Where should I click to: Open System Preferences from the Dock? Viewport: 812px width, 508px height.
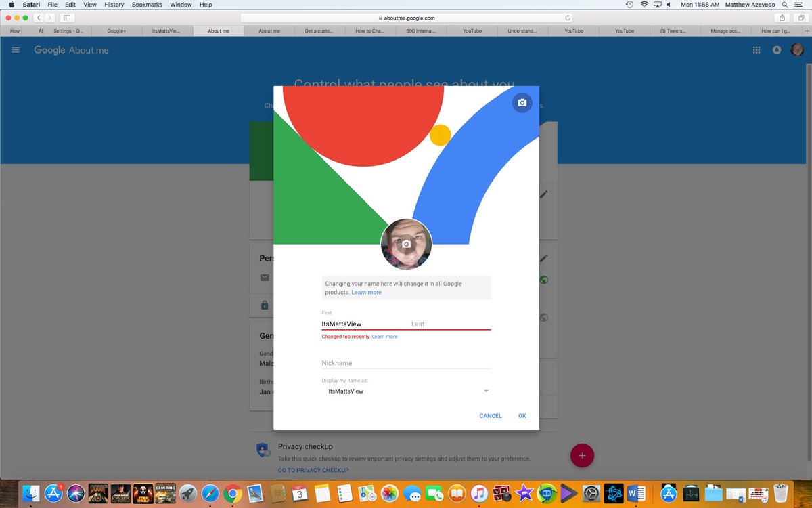pos(591,494)
